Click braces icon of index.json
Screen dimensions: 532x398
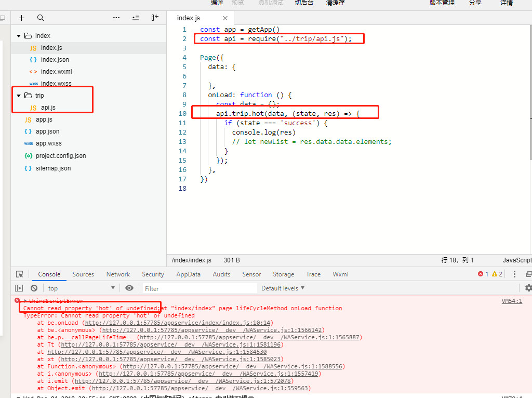(33, 60)
